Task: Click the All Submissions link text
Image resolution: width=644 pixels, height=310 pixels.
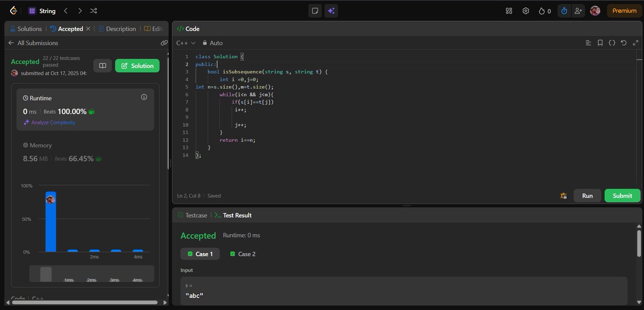Action: click(38, 43)
